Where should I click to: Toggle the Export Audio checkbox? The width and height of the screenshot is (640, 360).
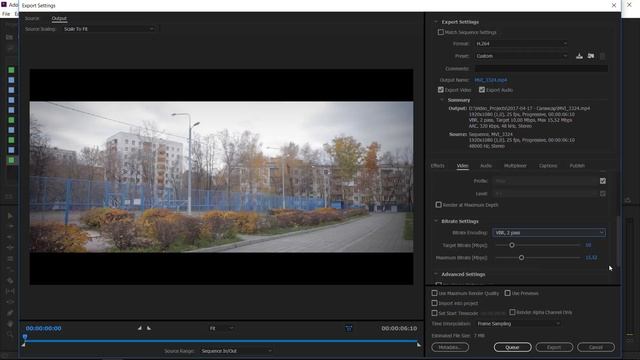482,89
